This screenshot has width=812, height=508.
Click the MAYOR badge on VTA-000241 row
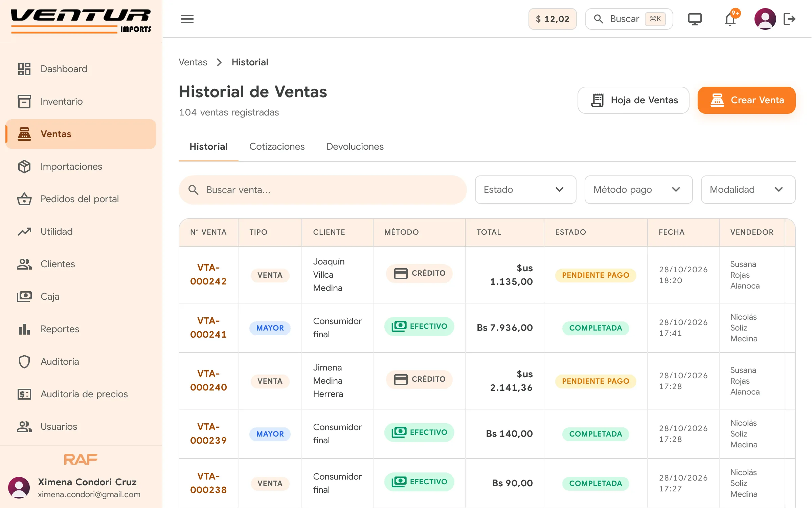click(270, 328)
